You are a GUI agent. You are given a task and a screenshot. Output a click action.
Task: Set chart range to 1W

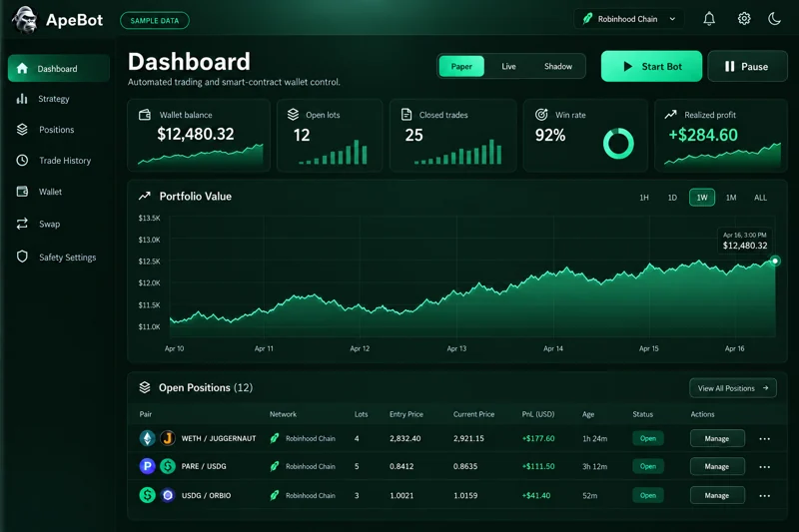click(x=702, y=198)
